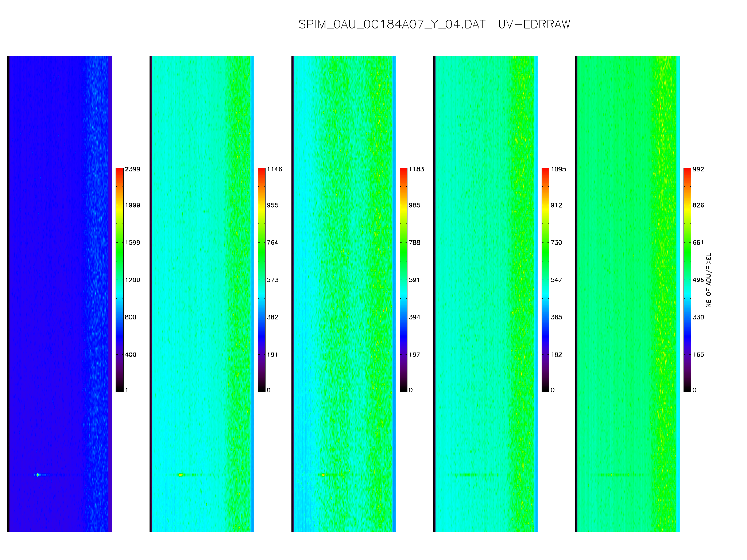
Task: Click the 2399 maximum label of first bar
Action: point(132,169)
